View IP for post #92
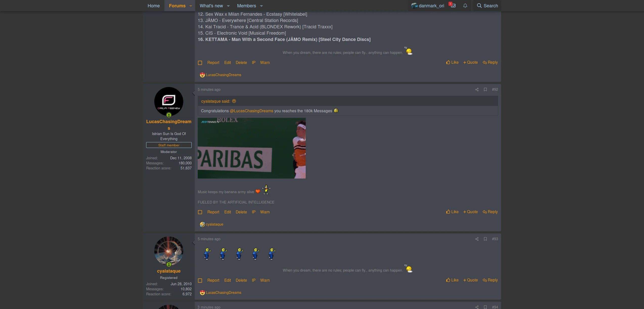Image resolution: width=644 pixels, height=309 pixels. click(x=254, y=212)
